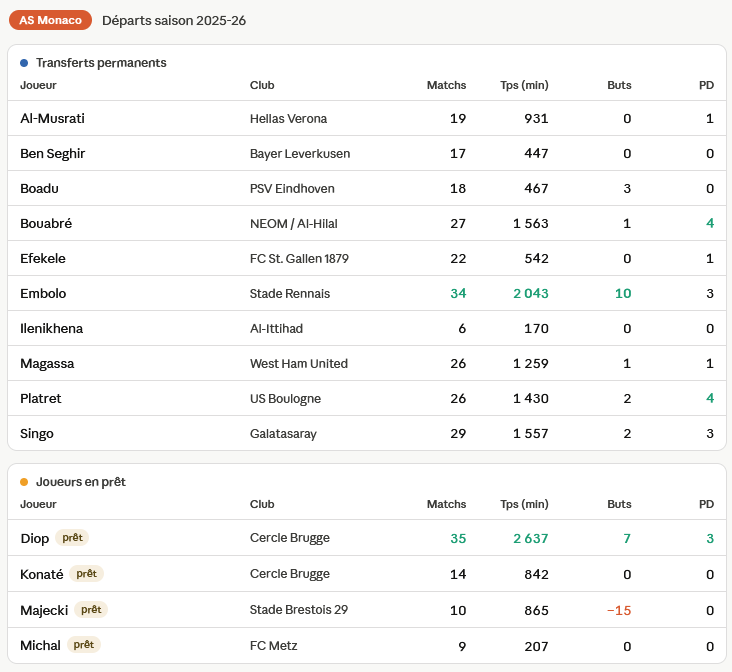Image resolution: width=732 pixels, height=672 pixels.
Task: Click the prêt badge next to Majecki
Action: (91, 609)
